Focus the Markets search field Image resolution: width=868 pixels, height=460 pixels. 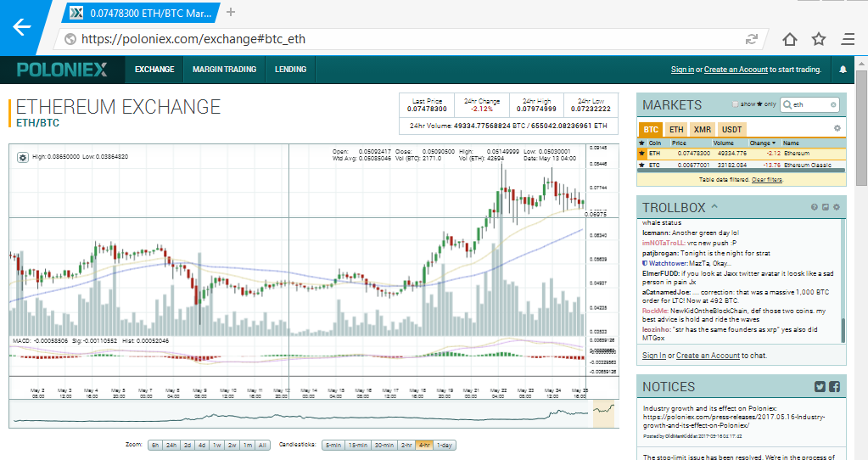tap(809, 104)
